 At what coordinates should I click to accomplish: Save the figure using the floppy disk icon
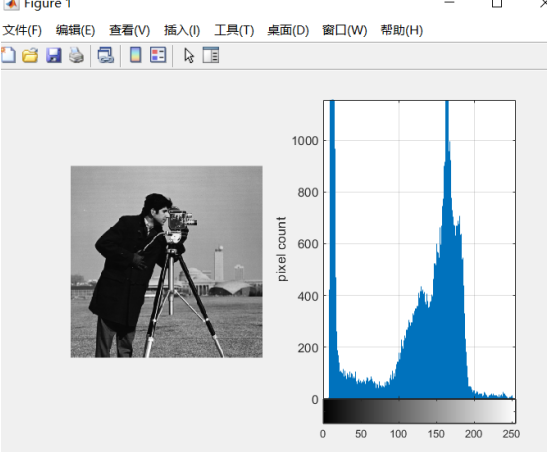pos(53,55)
